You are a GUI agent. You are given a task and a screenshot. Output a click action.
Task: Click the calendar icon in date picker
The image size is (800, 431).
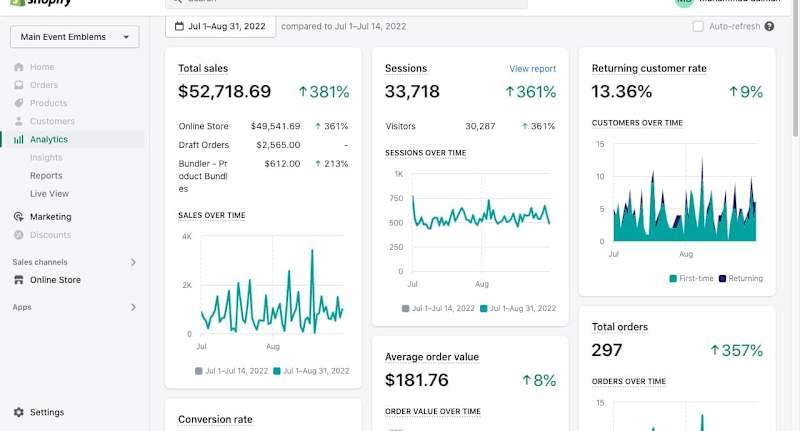179,26
